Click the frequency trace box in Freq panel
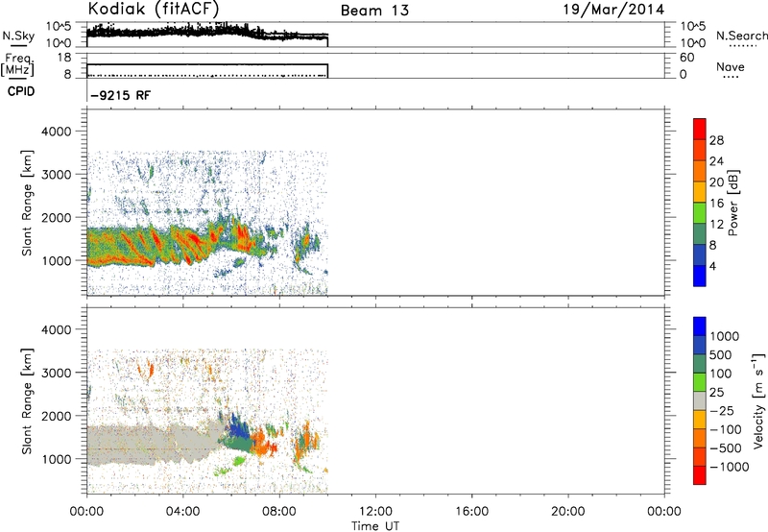The width and height of the screenshot is (768, 532). (x=207, y=70)
